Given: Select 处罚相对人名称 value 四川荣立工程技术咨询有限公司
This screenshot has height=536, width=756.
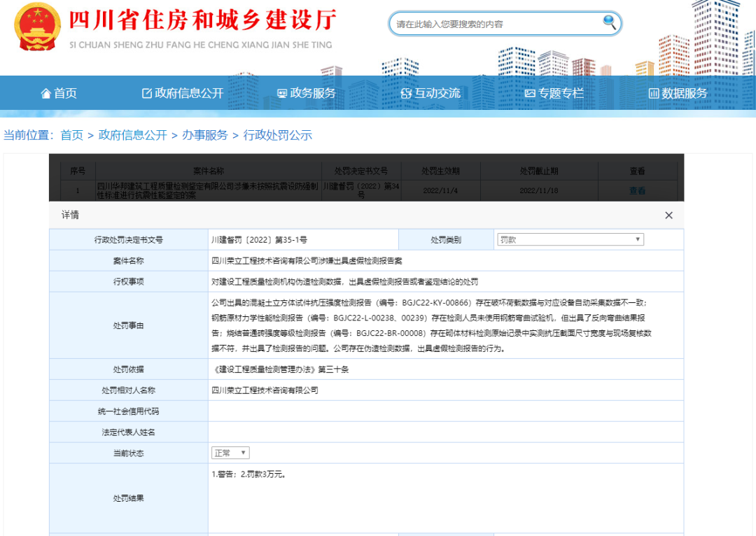Looking at the screenshot, I should click(265, 390).
